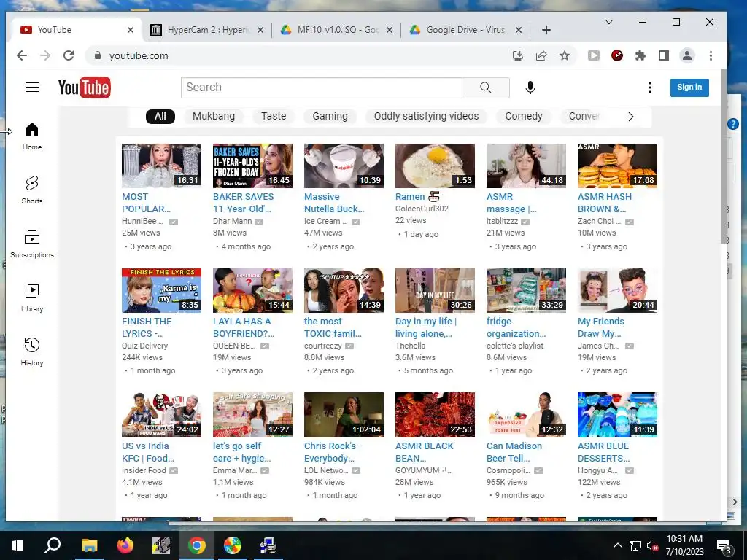Go to Home in sidebar
The width and height of the screenshot is (747, 560).
click(x=32, y=136)
